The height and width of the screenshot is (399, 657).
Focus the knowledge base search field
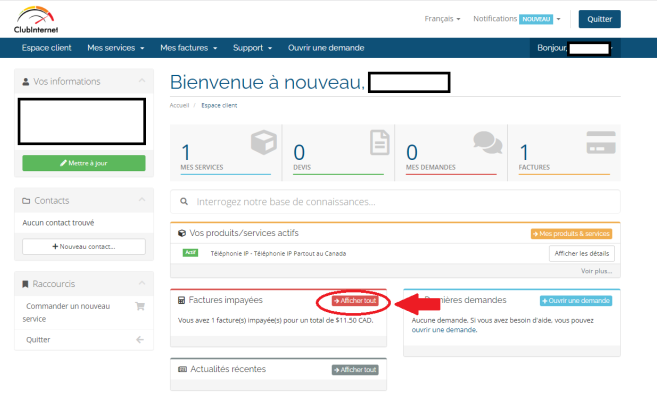click(x=395, y=202)
